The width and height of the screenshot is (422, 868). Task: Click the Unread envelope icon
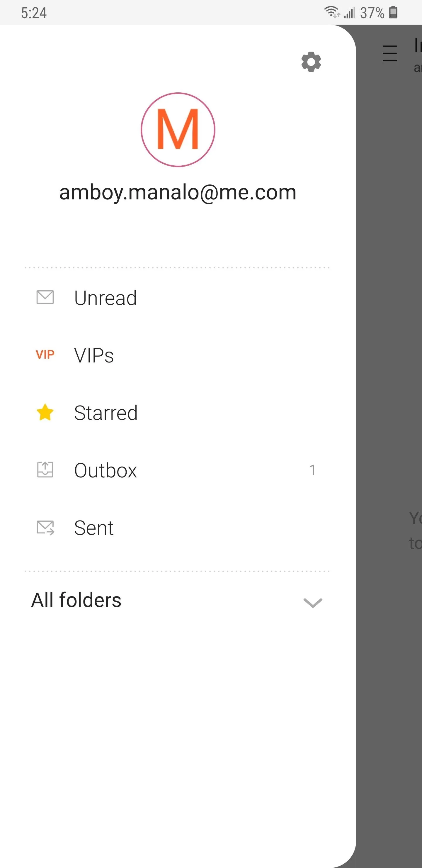(45, 297)
